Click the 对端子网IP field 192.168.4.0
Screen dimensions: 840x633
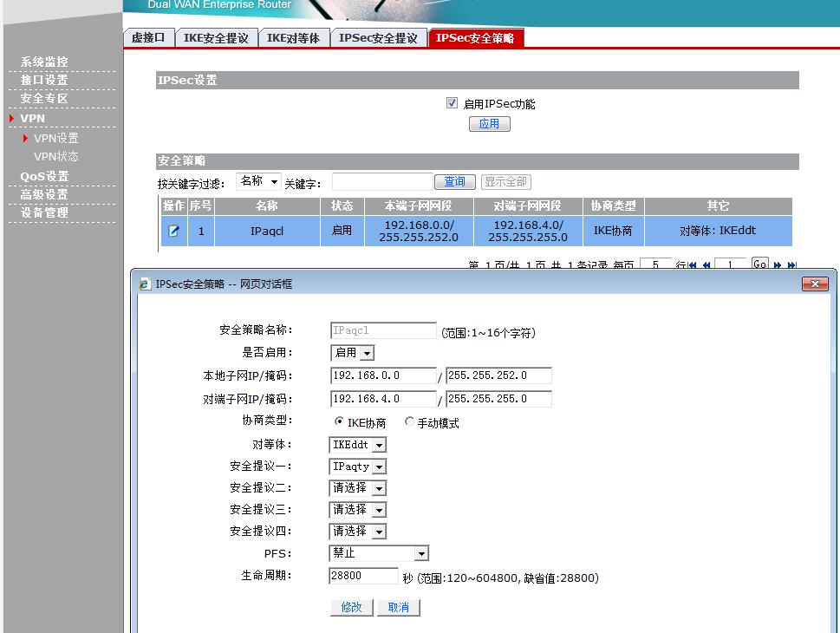383,399
